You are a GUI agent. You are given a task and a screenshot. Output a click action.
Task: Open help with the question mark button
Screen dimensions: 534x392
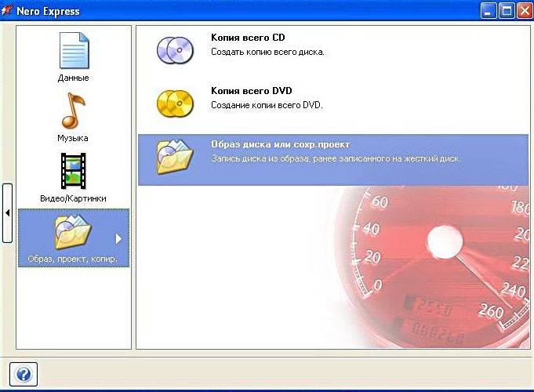click(x=24, y=374)
